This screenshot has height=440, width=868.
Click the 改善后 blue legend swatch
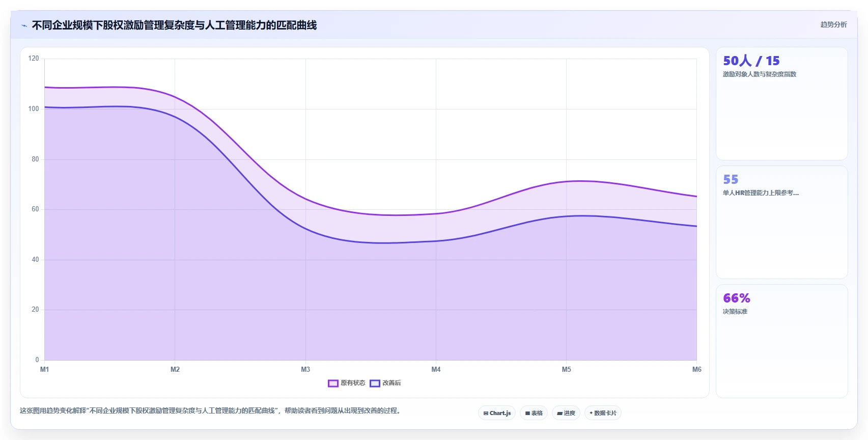click(375, 383)
